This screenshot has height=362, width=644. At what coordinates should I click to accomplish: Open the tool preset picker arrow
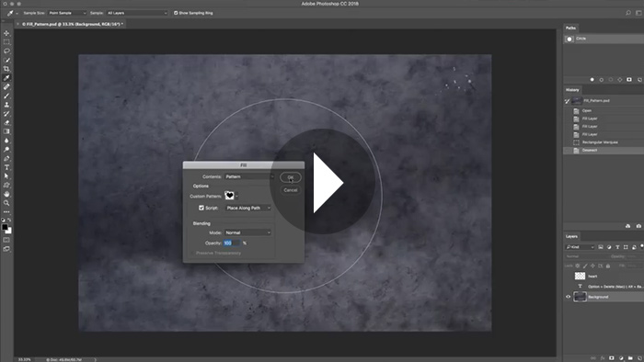pyautogui.click(x=17, y=13)
